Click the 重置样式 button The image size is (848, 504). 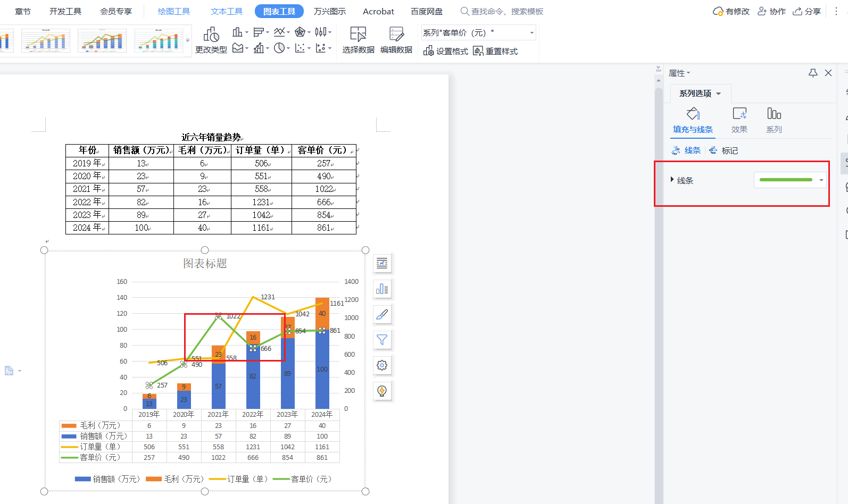[x=495, y=51]
